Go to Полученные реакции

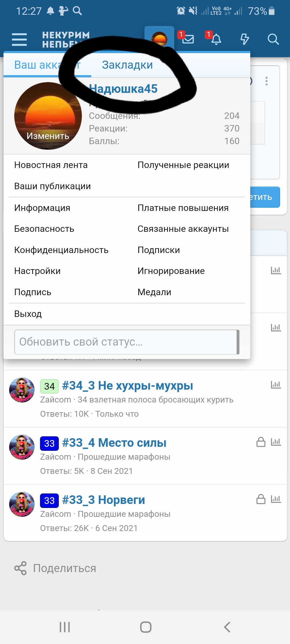183,165
